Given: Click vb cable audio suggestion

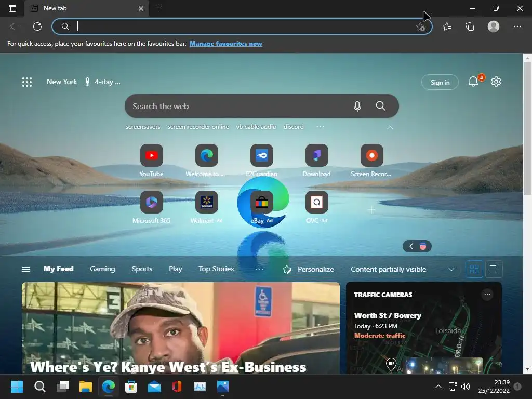Looking at the screenshot, I should (256, 127).
